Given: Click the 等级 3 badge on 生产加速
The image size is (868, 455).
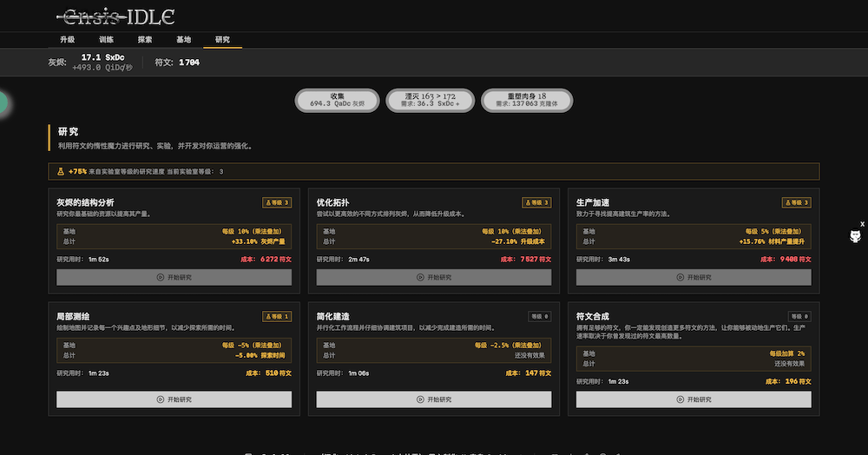Looking at the screenshot, I should tap(796, 203).
